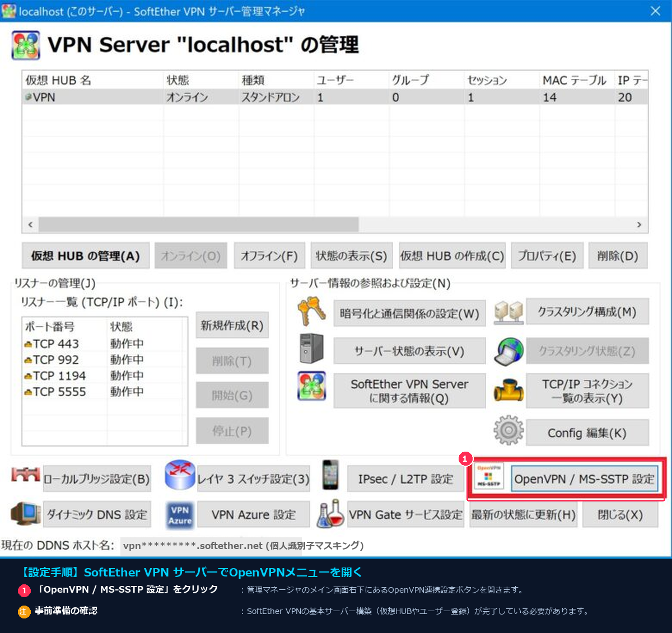Click the OpenVPN / MS-SSTP logo icon
The width and height of the screenshot is (672, 633).
point(488,476)
